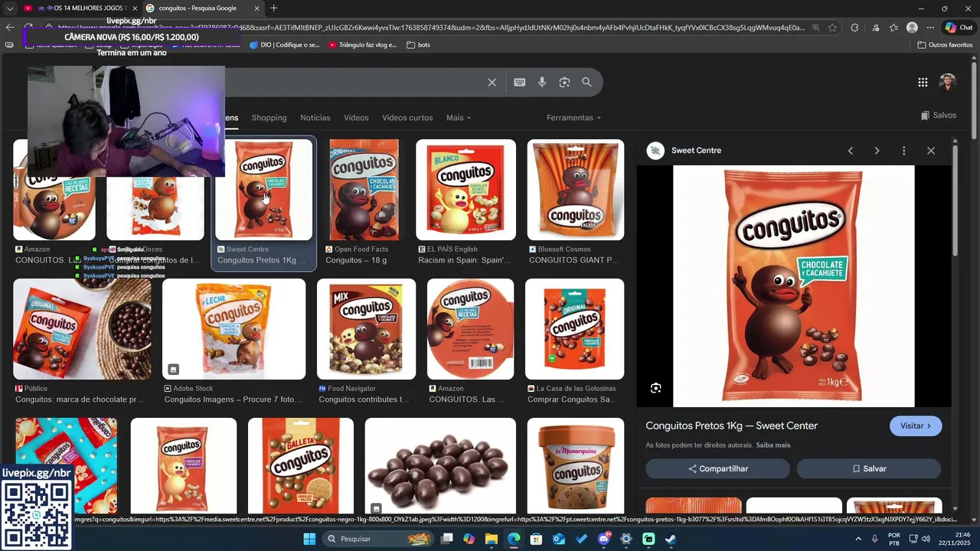Open the bots bookmarks folder
980x551 pixels.
(x=418, y=45)
